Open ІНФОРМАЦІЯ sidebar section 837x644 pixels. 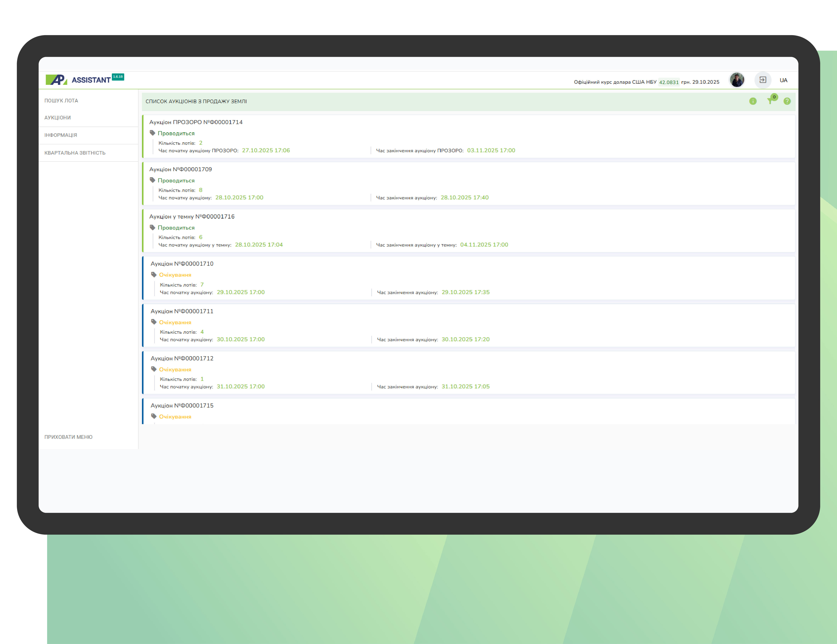pyautogui.click(x=60, y=135)
